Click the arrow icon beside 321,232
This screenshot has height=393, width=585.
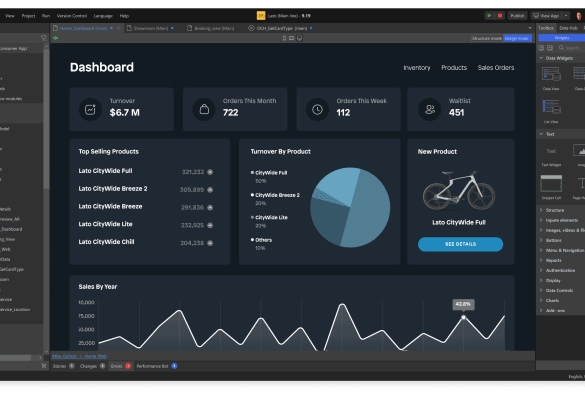pyautogui.click(x=210, y=172)
